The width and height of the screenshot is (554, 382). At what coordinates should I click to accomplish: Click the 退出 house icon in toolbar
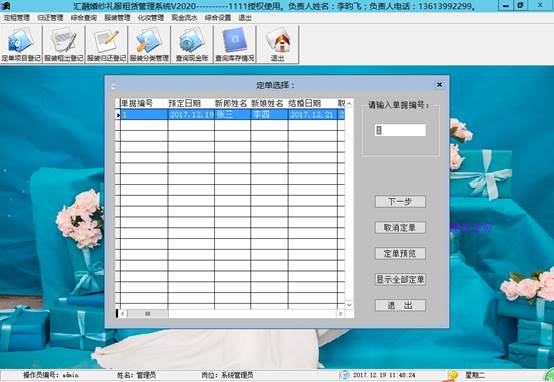point(278,45)
